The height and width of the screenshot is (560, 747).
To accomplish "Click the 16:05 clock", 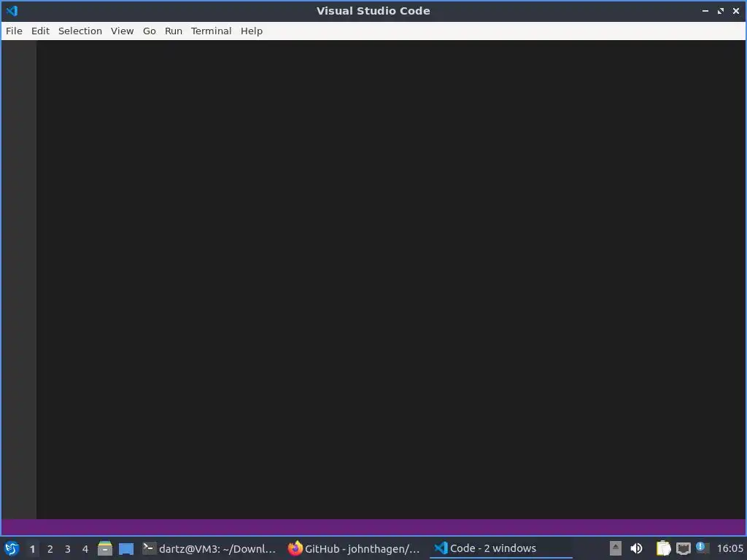I will click(x=729, y=548).
